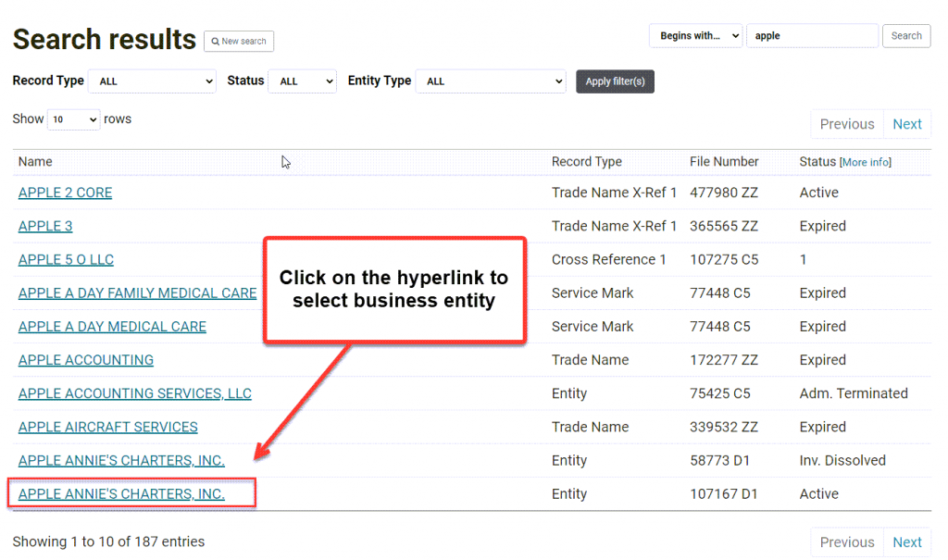
Task: Click file number 365565 ZZ
Action: pyautogui.click(x=724, y=226)
